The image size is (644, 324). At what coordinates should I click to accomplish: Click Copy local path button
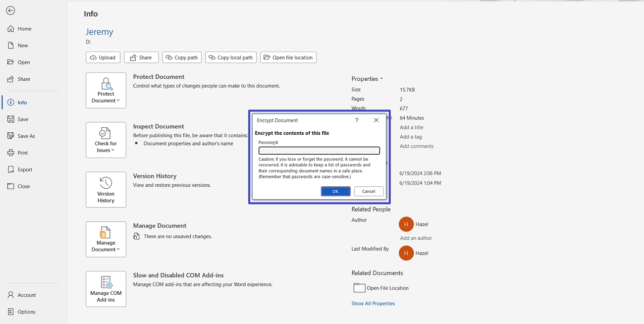231,57
